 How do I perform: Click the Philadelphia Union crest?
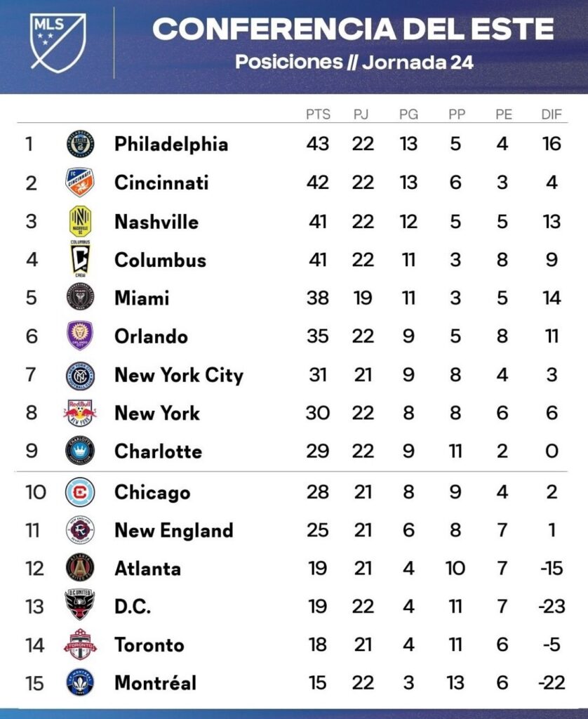tap(79, 144)
